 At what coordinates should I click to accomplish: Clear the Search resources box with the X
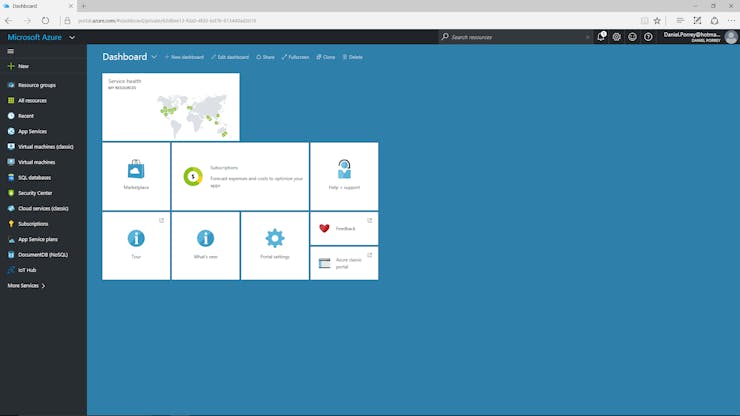tap(588, 37)
